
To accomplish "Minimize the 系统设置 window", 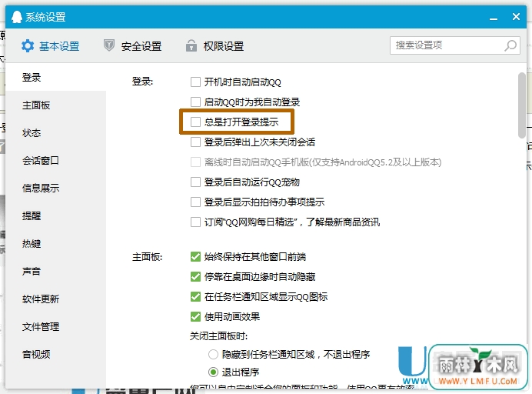I will [494, 18].
